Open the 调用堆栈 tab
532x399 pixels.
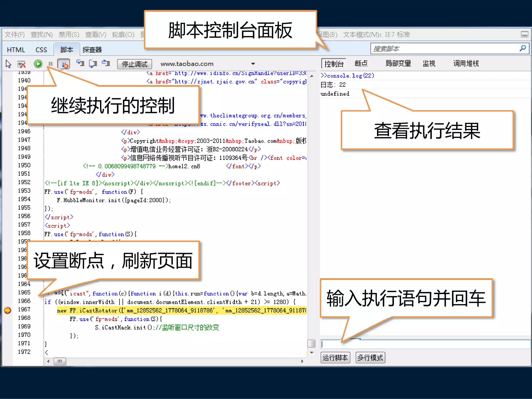pos(466,63)
